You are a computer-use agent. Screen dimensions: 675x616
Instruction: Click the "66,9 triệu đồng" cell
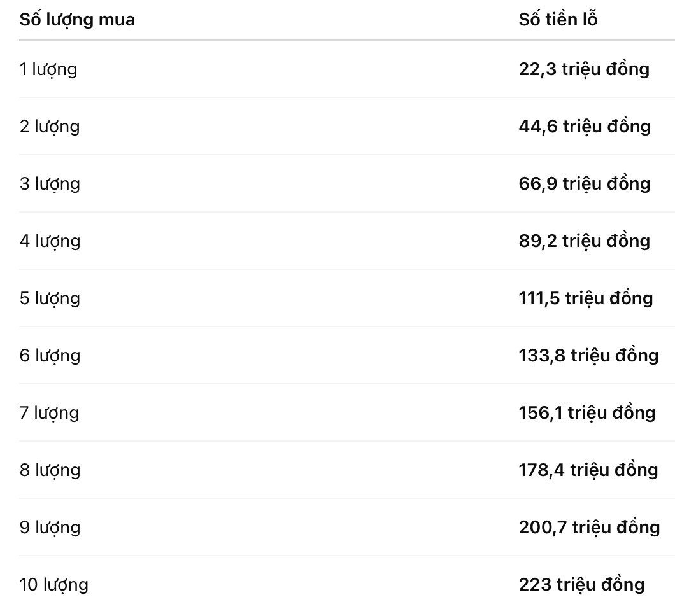point(585,184)
